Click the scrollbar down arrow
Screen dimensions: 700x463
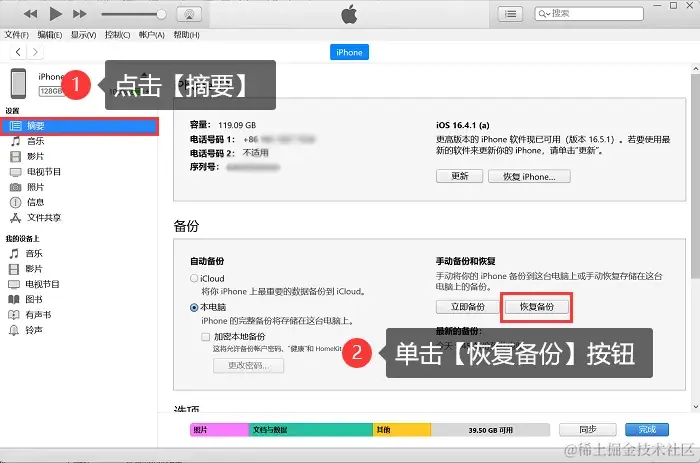point(695,407)
